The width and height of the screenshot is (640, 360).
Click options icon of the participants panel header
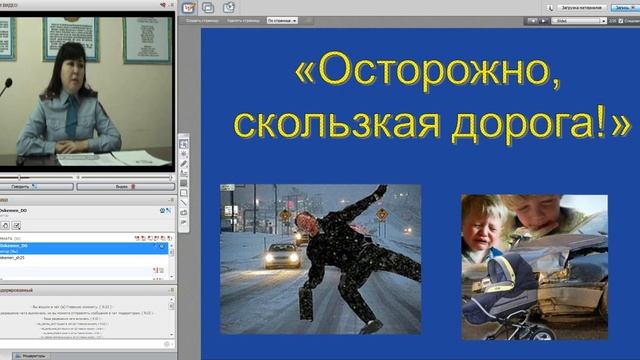[x=172, y=200]
